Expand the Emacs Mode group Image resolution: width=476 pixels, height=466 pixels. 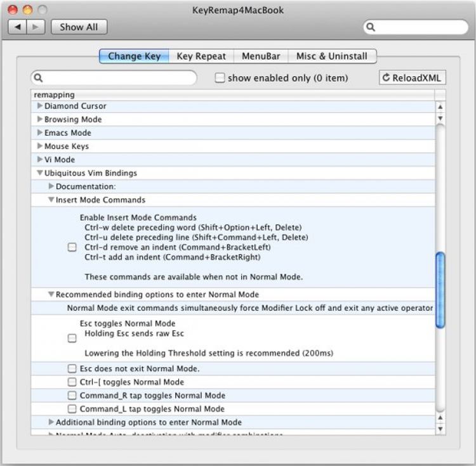39,133
